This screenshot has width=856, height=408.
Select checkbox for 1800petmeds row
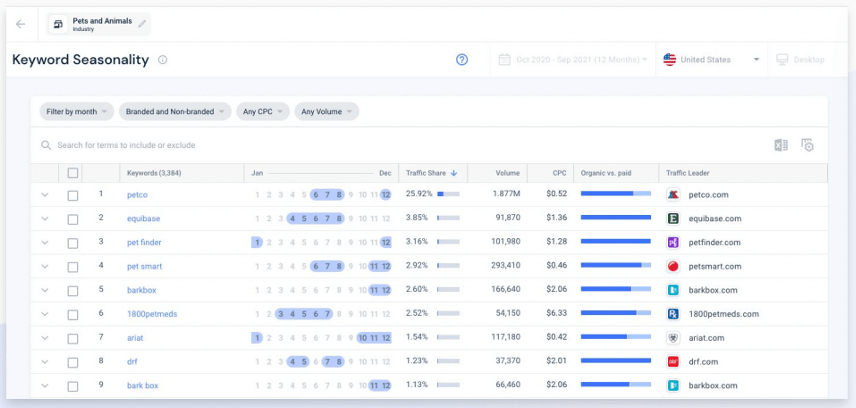(x=73, y=314)
